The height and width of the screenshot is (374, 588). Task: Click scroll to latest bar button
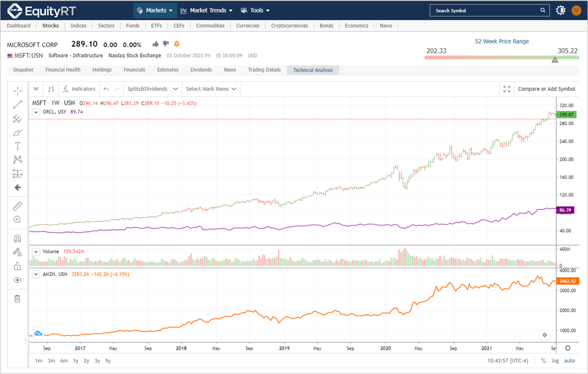(544, 335)
